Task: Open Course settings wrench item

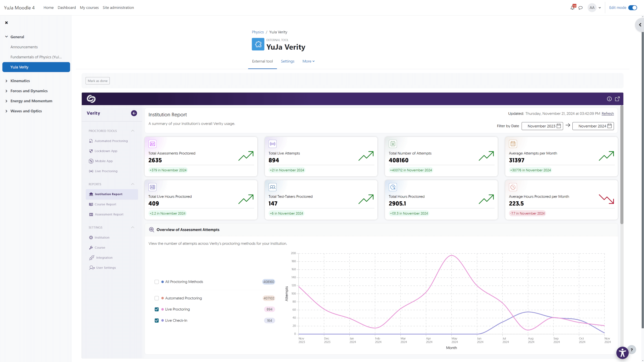Action: click(x=97, y=248)
